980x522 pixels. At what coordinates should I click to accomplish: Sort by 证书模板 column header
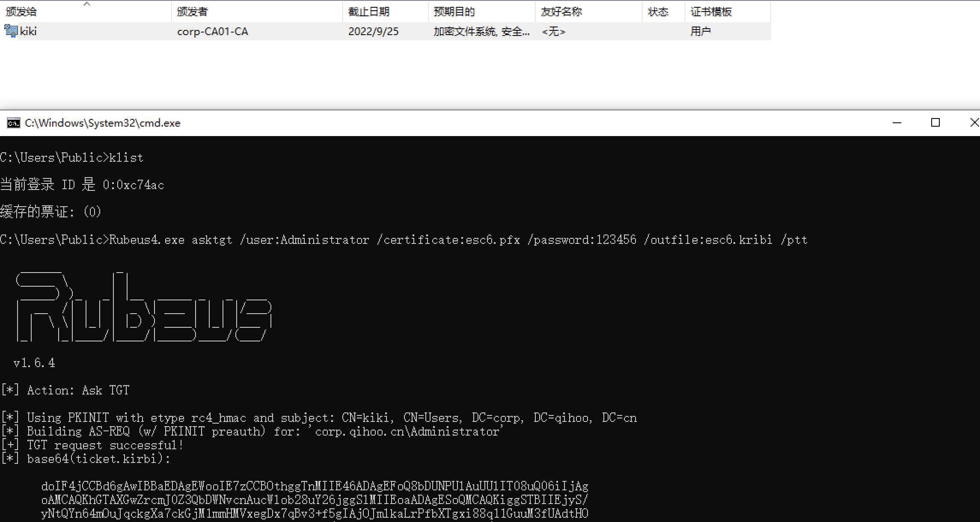[x=711, y=12]
